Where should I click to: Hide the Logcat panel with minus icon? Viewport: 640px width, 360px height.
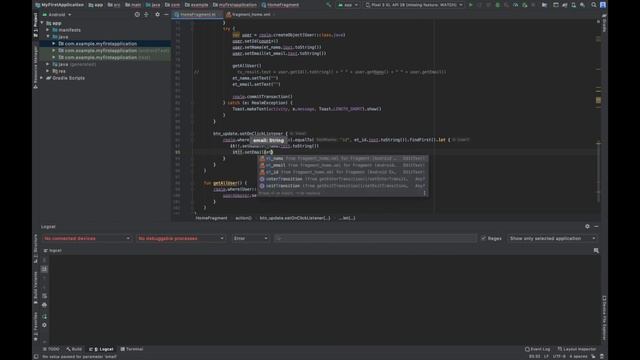pos(596,226)
